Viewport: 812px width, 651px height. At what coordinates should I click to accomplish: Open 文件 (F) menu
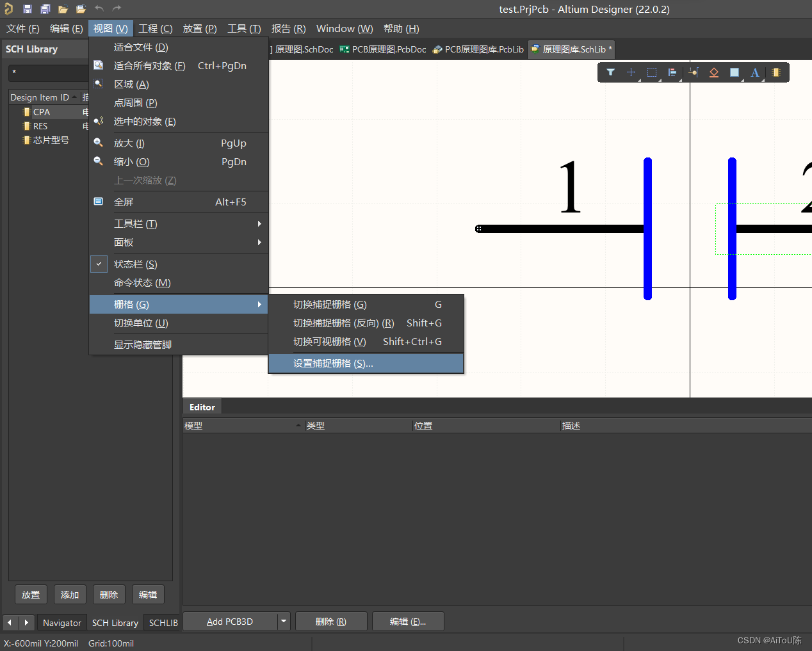(23, 29)
